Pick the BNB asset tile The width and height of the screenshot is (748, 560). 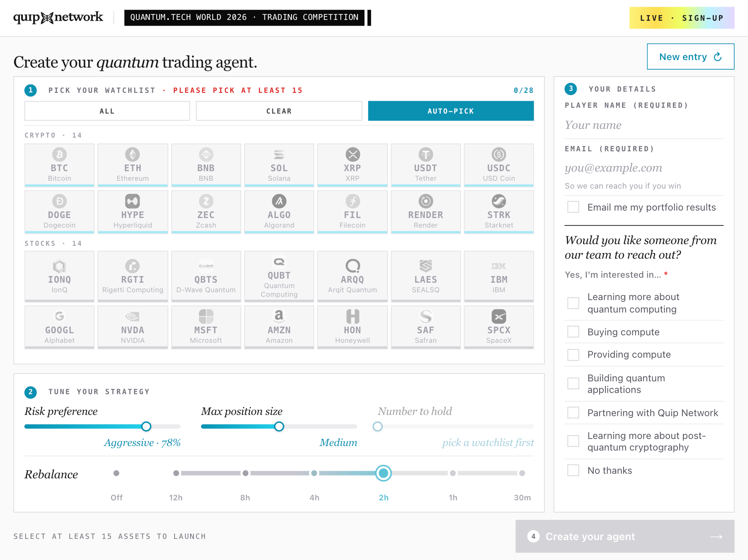[x=206, y=165]
